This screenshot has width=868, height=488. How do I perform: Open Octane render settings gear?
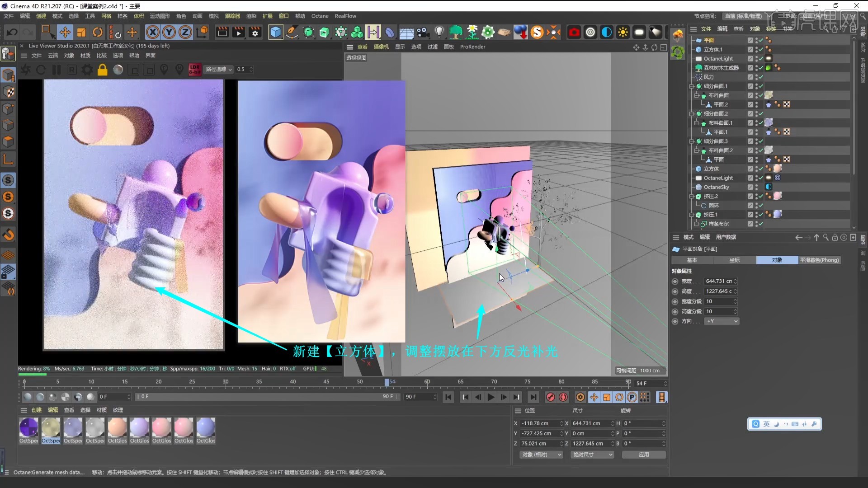click(x=87, y=70)
